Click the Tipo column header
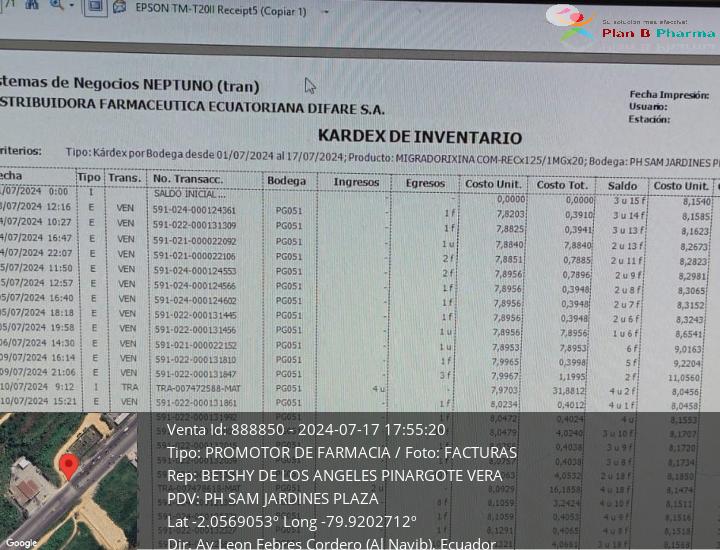 pos(89,178)
